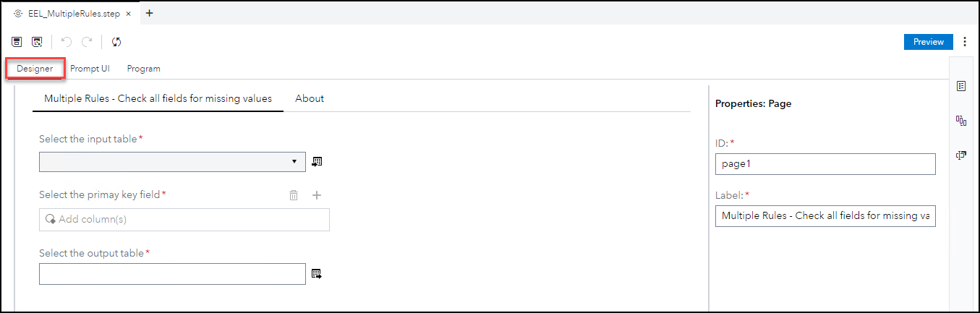The height and width of the screenshot is (313, 980).
Task: Open a new tab with the plus button
Action: point(150,13)
